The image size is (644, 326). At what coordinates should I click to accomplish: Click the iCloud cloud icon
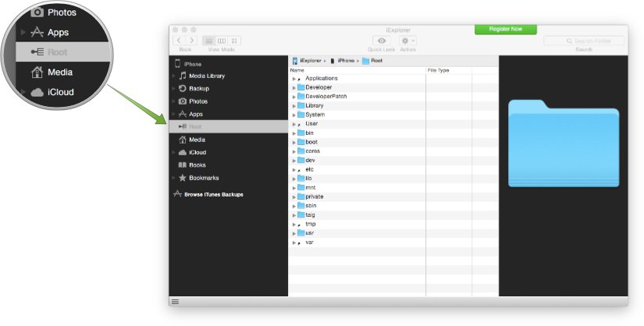pyautogui.click(x=183, y=152)
